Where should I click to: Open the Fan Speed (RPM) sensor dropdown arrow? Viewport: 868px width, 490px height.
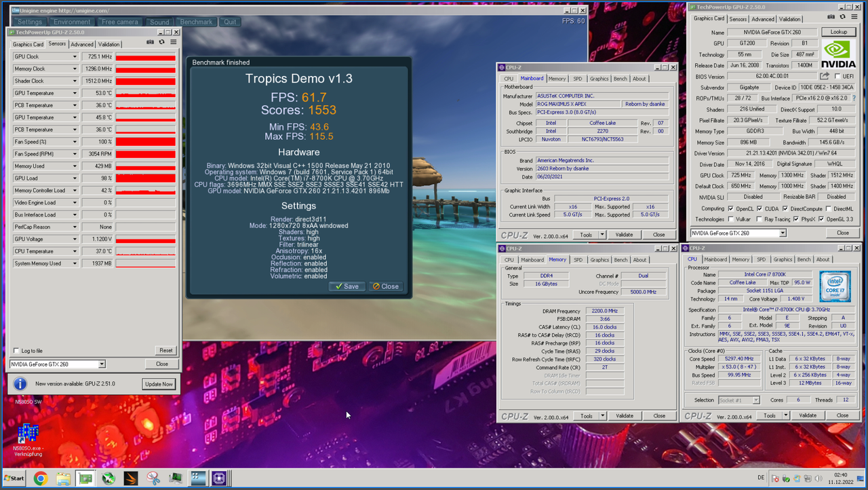tap(75, 153)
